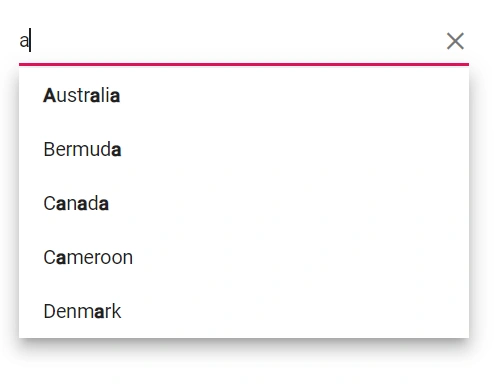Click the clear button beside the input
Viewport: 496px width, 391px height.
pyautogui.click(x=455, y=41)
